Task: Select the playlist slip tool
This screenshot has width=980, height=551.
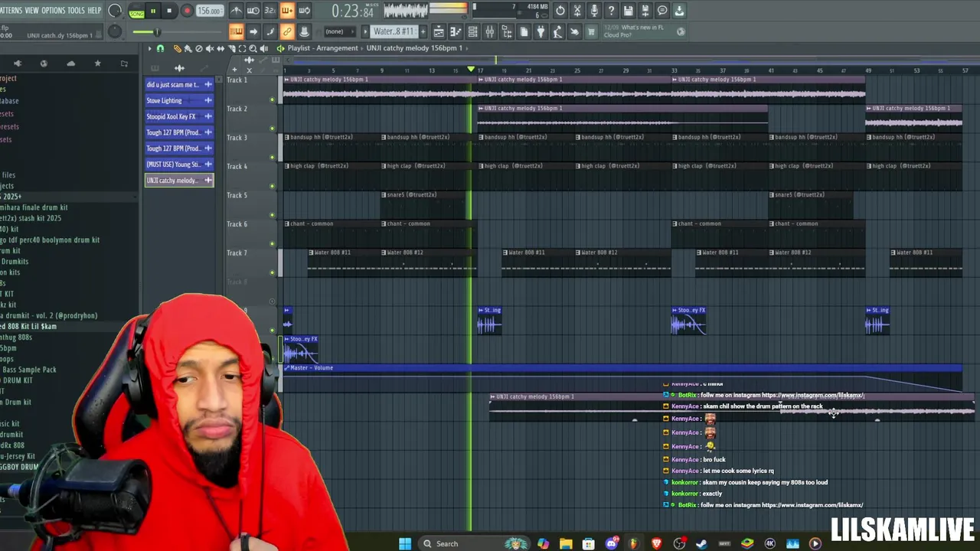Action: 220,48
